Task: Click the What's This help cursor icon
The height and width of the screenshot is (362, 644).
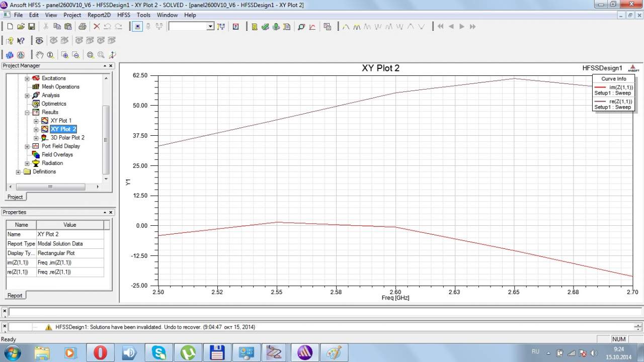Action: (21, 41)
